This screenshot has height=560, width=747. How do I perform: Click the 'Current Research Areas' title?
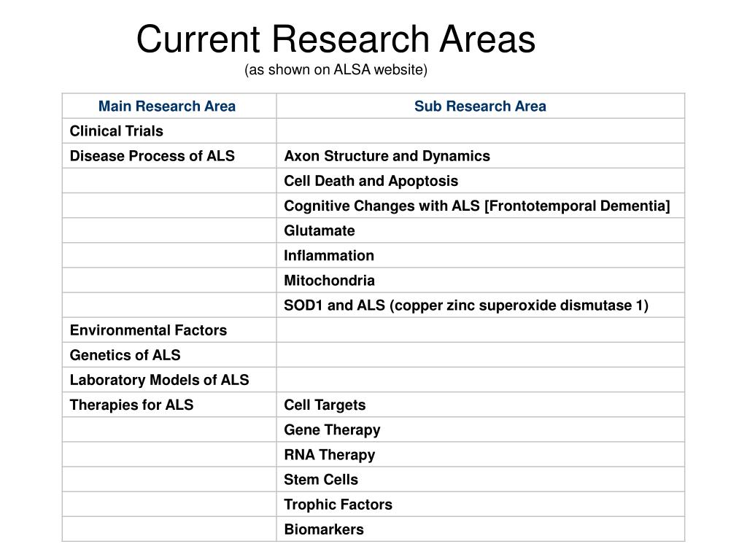[x=336, y=39]
